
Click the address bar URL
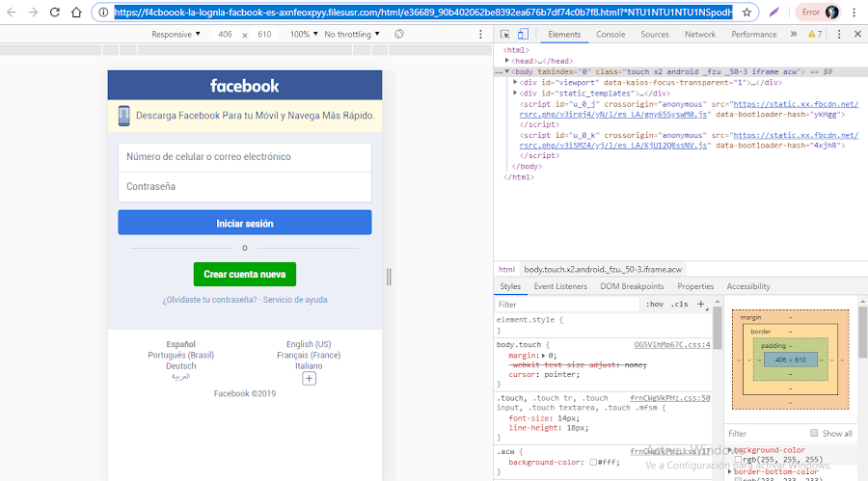tap(423, 12)
